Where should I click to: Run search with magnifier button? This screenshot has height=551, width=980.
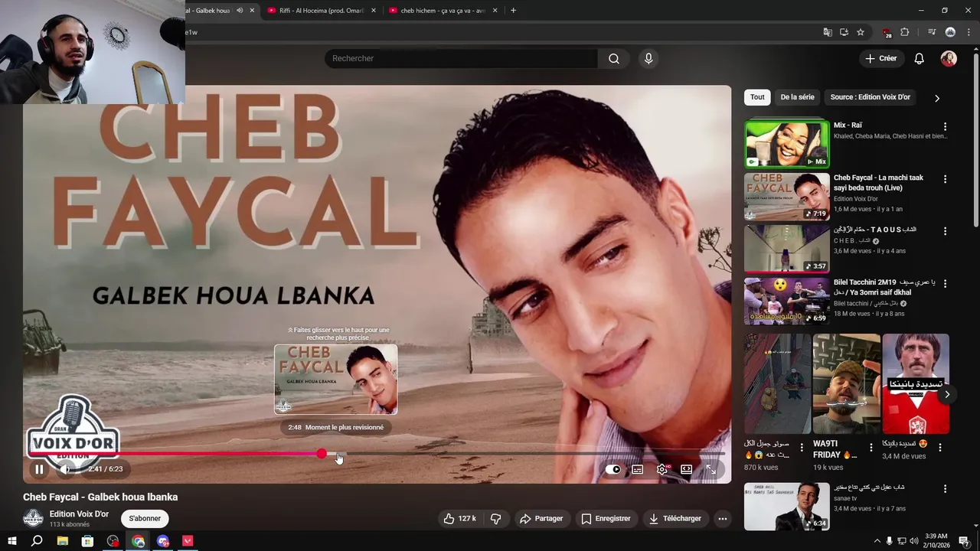(x=614, y=58)
